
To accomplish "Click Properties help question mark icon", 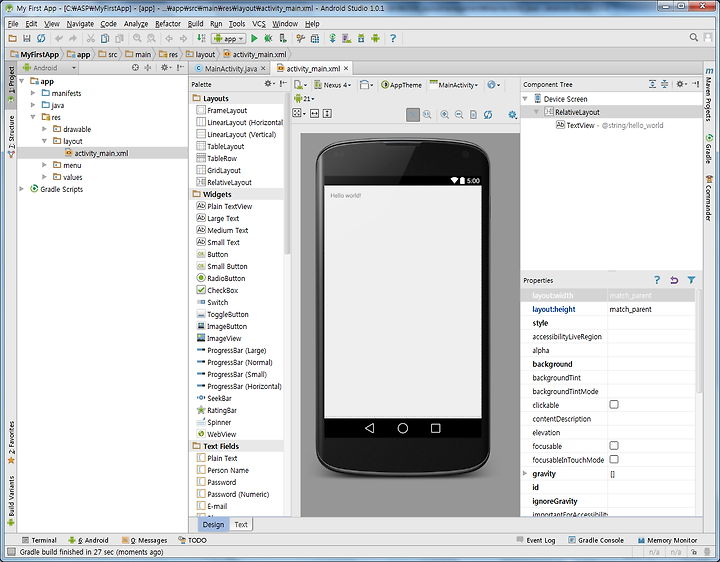I will pos(657,280).
